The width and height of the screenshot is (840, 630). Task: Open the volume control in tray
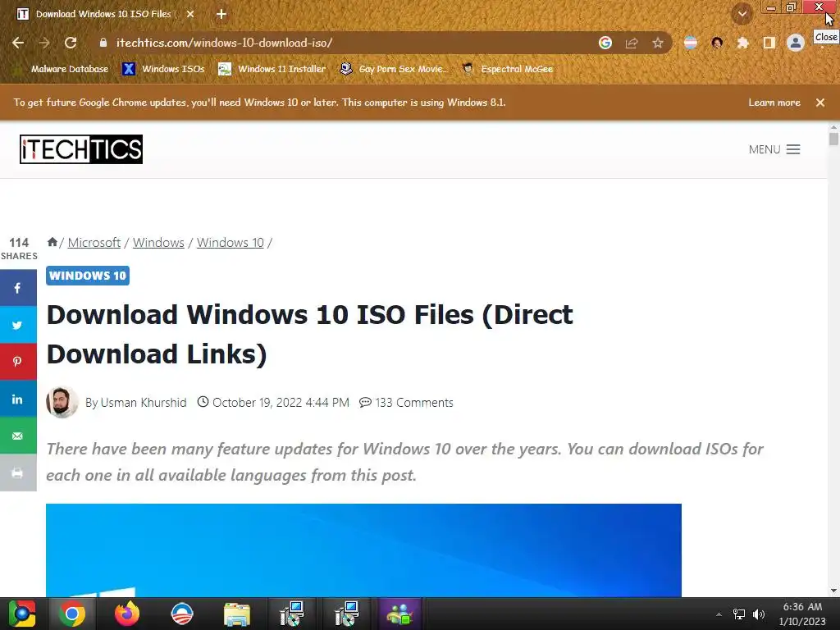coord(759,614)
